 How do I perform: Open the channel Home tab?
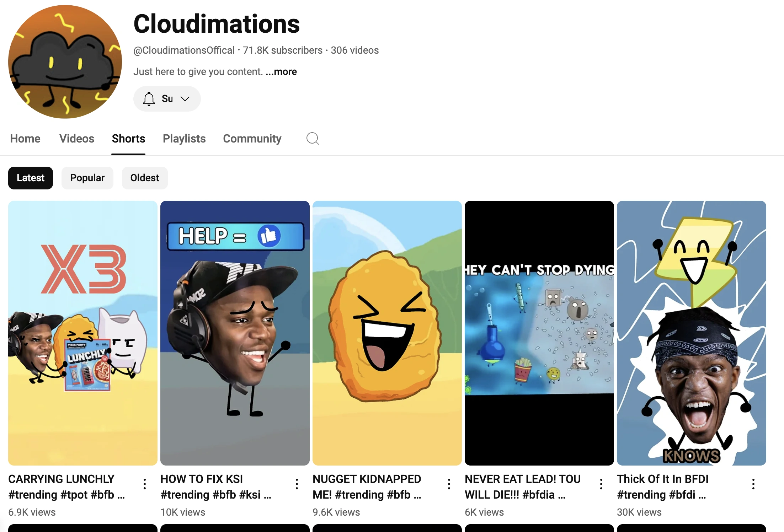point(25,138)
